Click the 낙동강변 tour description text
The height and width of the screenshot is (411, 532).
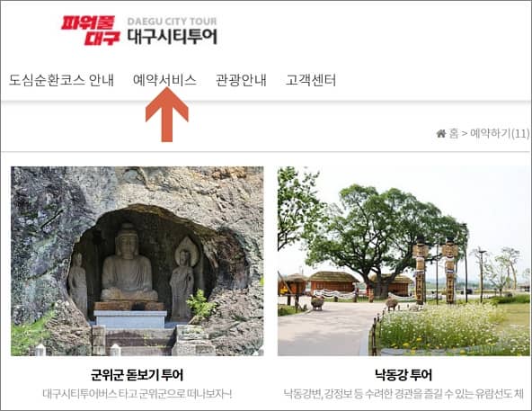403,394
